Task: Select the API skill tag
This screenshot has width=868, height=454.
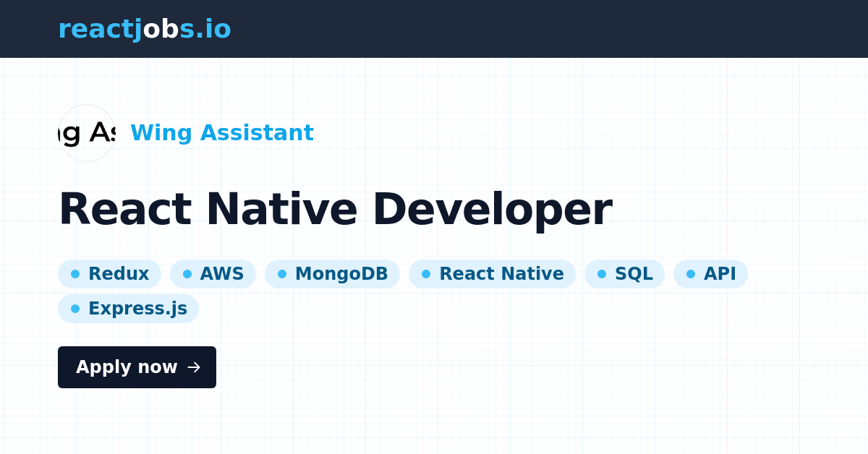Action: coord(710,274)
